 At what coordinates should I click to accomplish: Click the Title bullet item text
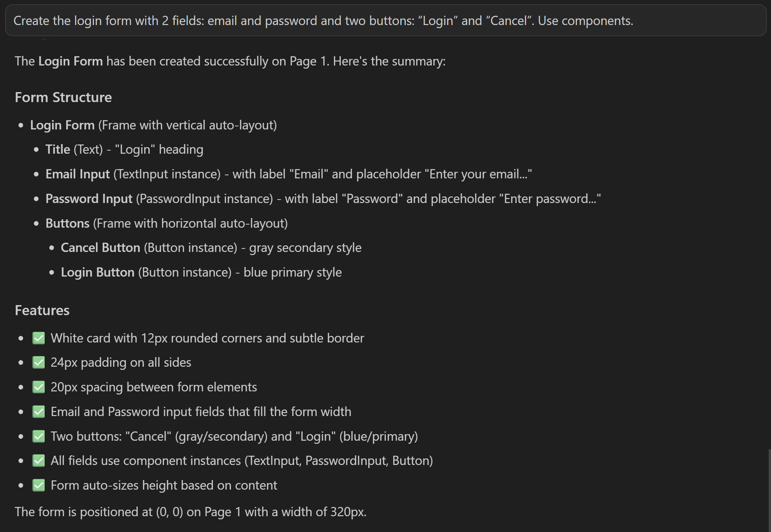pyautogui.click(x=58, y=149)
